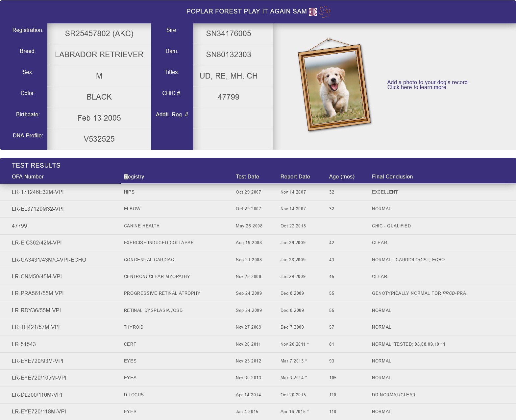Image resolution: width=516 pixels, height=420 pixels.
Task: Click NORMAL. TESTED: 08,08,09,10,11 conclusion
Action: pos(408,344)
